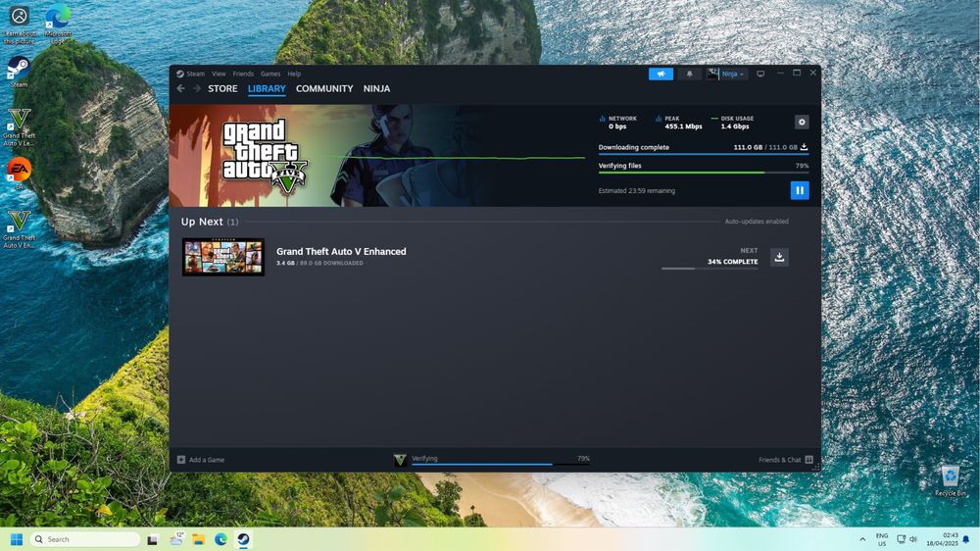Show hidden system tray icons

point(862,539)
